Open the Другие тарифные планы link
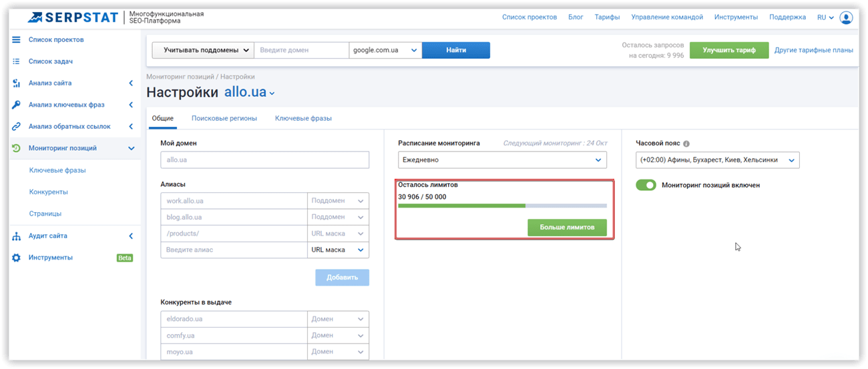This screenshot has height=369, width=868. pos(814,50)
